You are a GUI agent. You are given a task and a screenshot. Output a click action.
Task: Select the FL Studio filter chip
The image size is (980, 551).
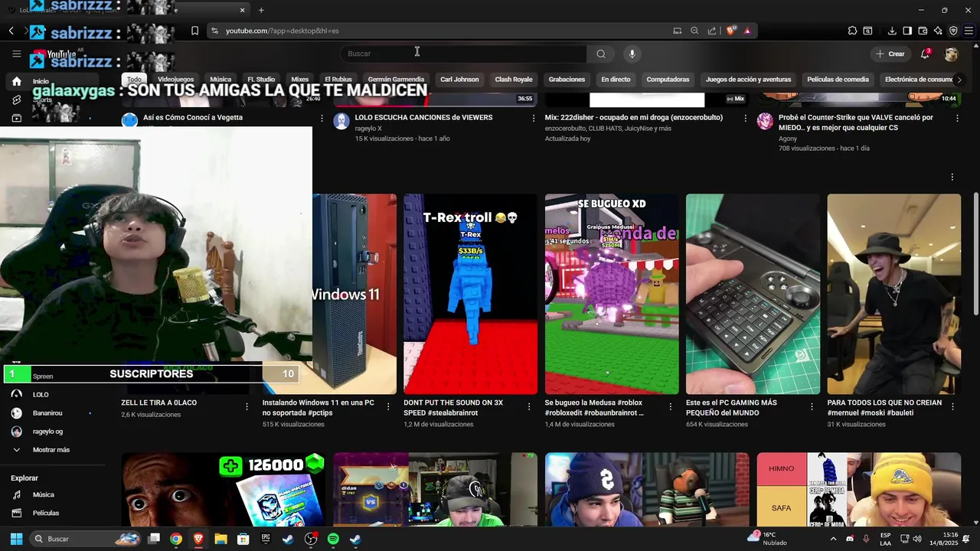click(x=261, y=80)
